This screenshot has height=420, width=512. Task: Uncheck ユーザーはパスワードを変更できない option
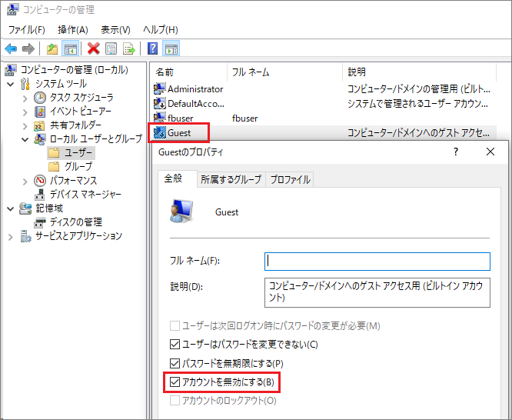coord(175,344)
